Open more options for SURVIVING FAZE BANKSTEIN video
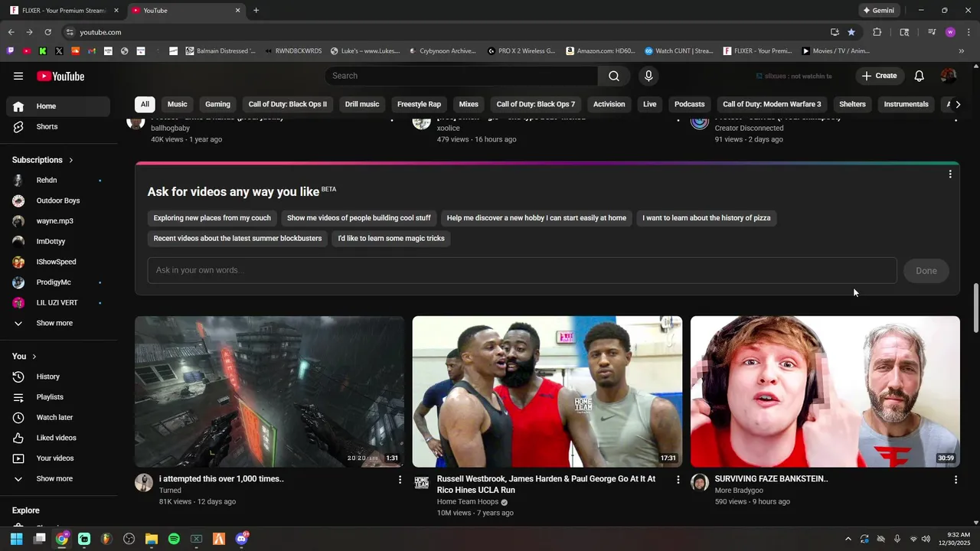 [x=955, y=479]
